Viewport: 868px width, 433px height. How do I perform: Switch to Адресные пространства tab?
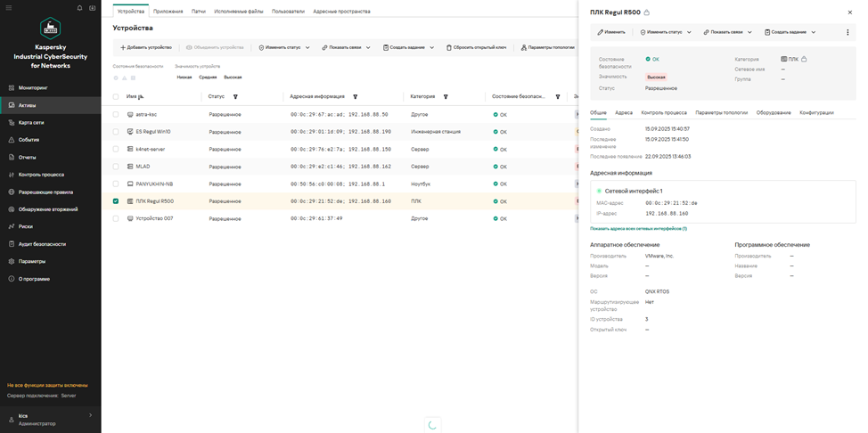[341, 11]
